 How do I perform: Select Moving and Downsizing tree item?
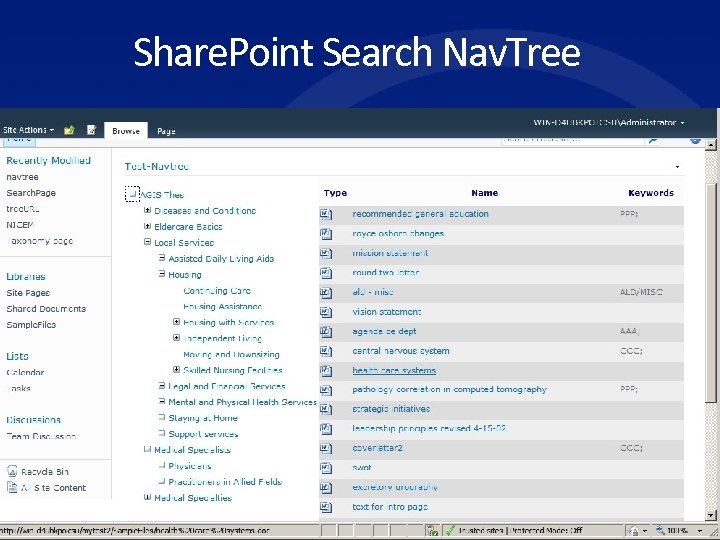[x=231, y=354]
